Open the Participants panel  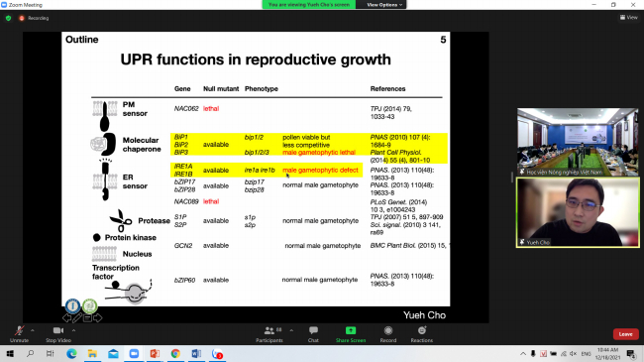[269, 333]
